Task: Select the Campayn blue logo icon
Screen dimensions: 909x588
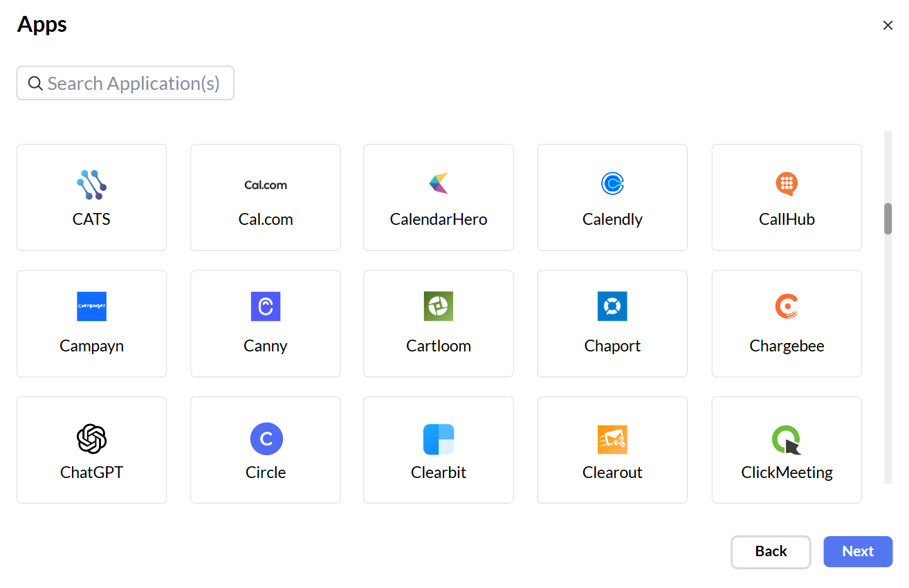Action: point(91,306)
